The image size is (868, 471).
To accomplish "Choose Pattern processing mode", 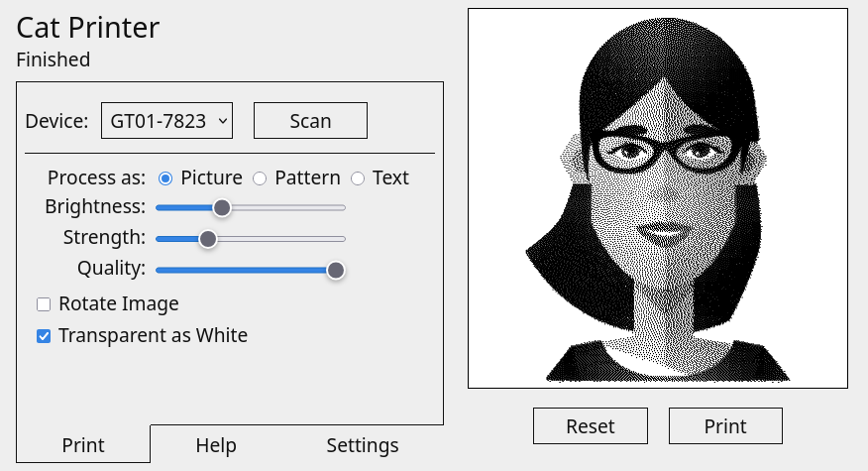I will click(x=260, y=178).
